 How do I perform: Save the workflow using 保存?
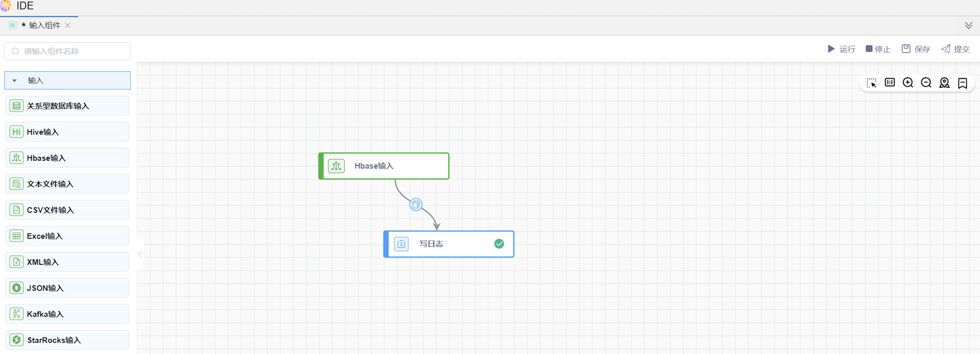click(916, 49)
